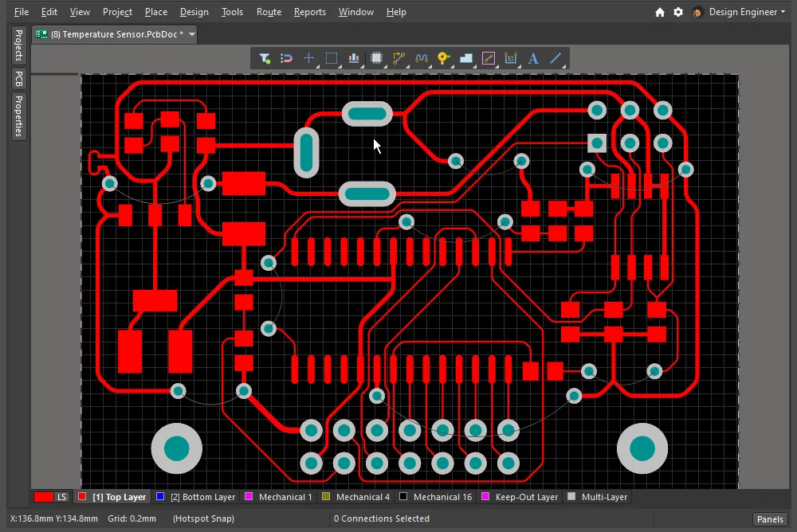Click the Panels button

(x=770, y=519)
